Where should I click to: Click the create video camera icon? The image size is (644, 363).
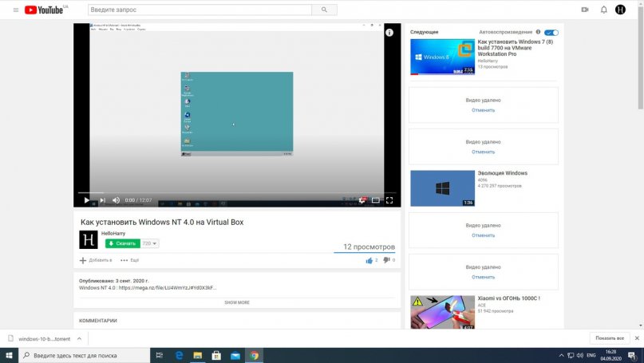point(585,10)
